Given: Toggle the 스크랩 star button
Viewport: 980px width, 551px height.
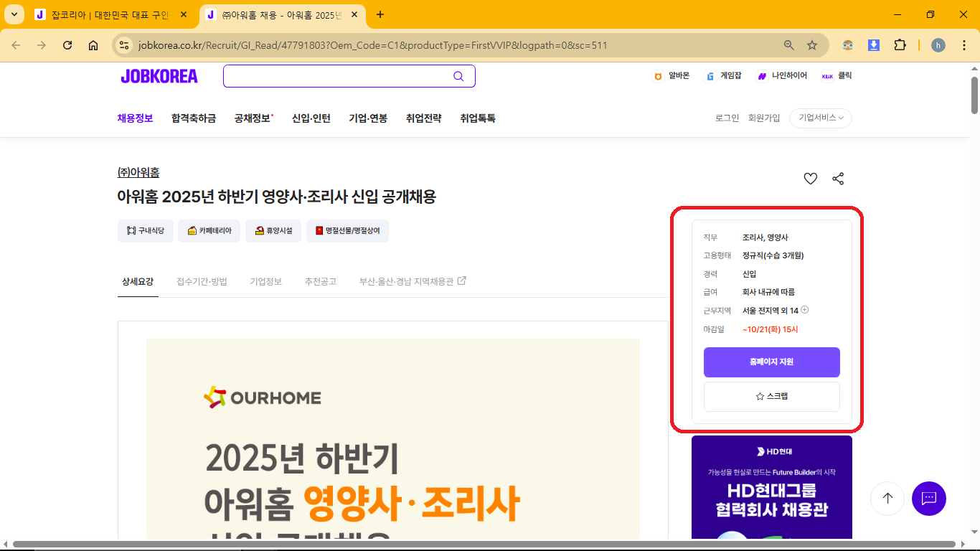Looking at the screenshot, I should tap(771, 396).
